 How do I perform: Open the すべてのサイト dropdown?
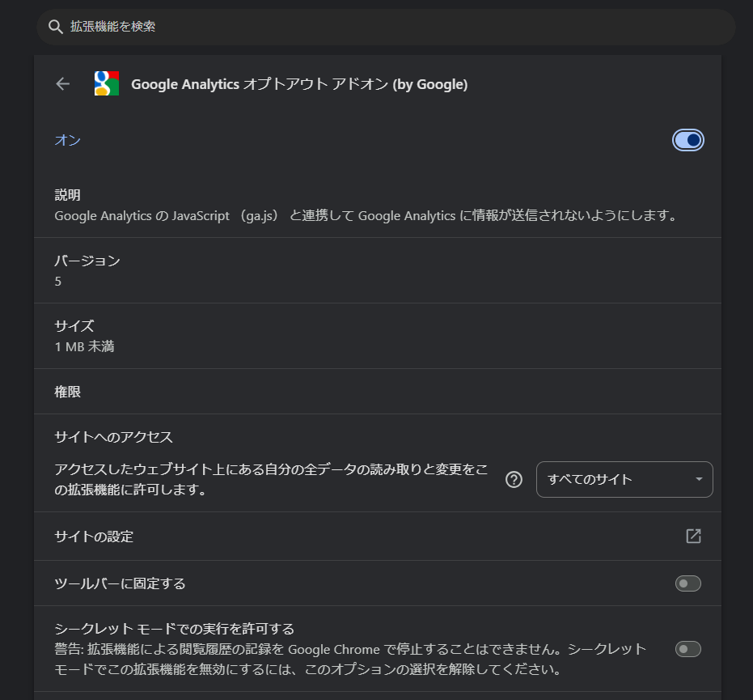[x=624, y=479]
